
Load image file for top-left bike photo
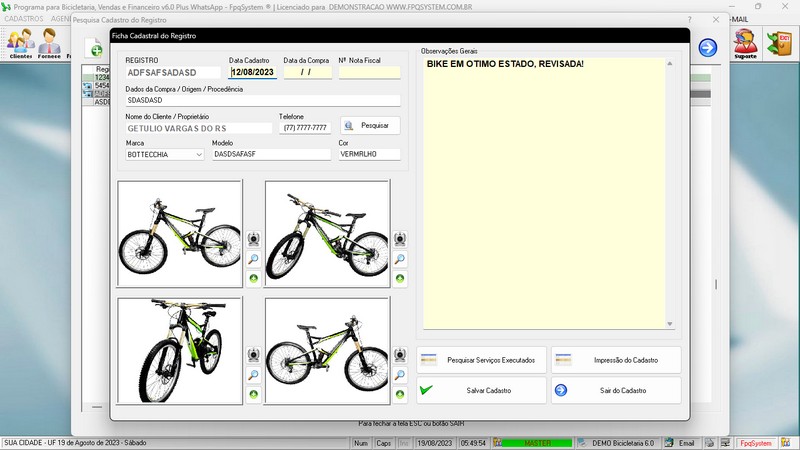(254, 279)
